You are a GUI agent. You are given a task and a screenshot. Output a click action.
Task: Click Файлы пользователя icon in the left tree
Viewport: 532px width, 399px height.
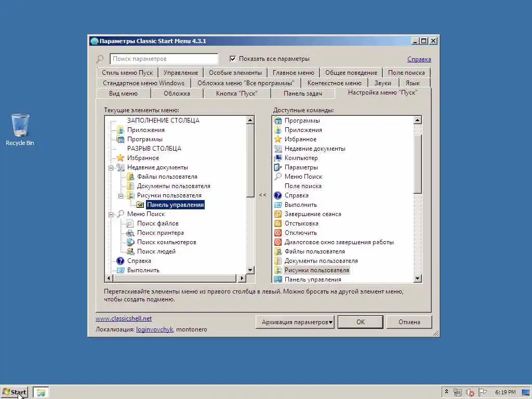point(130,177)
